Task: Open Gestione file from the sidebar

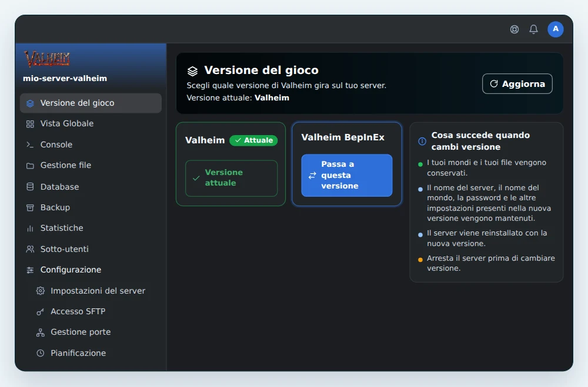Action: pyautogui.click(x=91, y=165)
